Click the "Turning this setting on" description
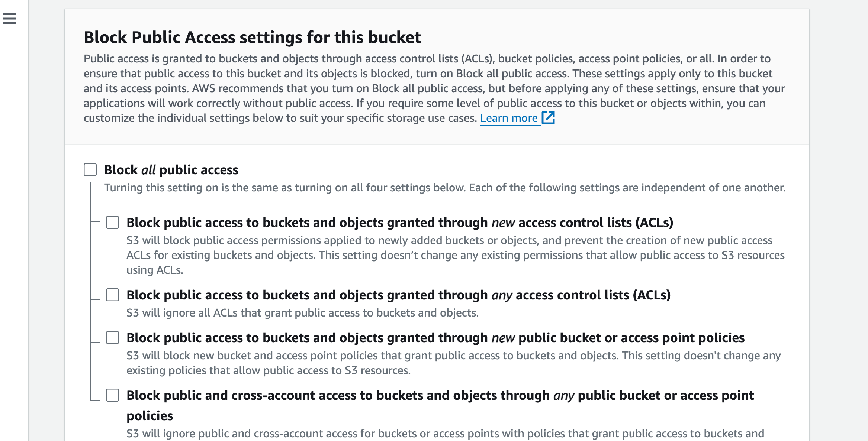Screen dimensions: 868x441 coord(444,188)
